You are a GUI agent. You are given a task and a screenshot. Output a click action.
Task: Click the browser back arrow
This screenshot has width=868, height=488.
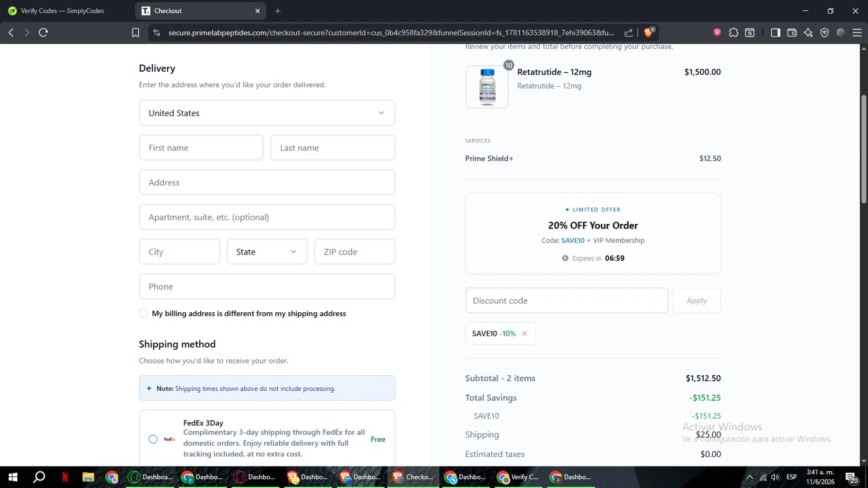pos(11,32)
